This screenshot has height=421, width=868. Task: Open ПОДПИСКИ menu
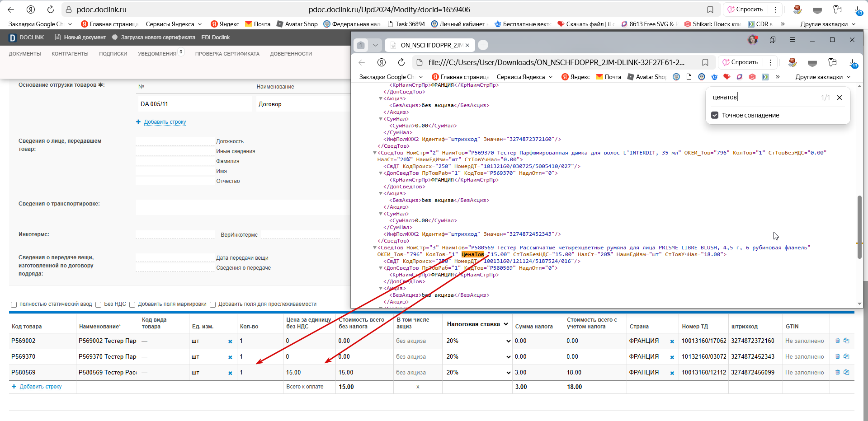click(113, 54)
